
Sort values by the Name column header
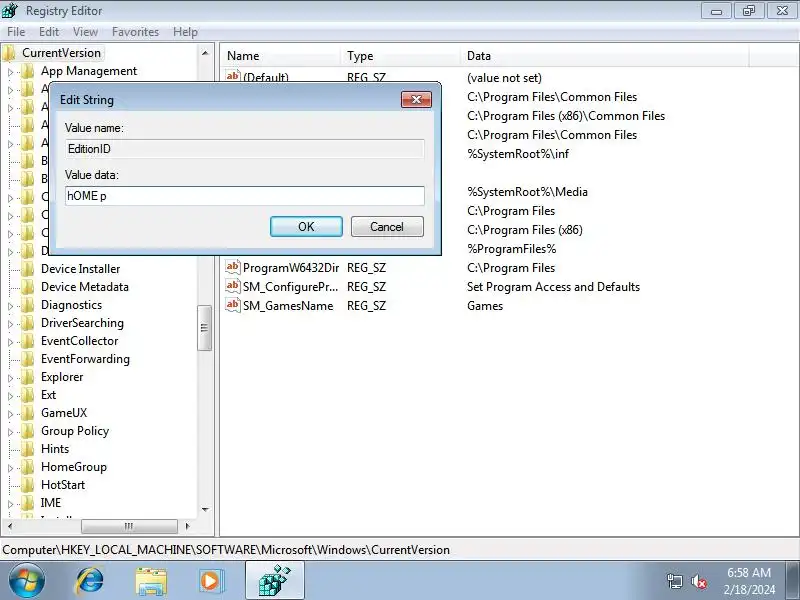[x=281, y=56]
